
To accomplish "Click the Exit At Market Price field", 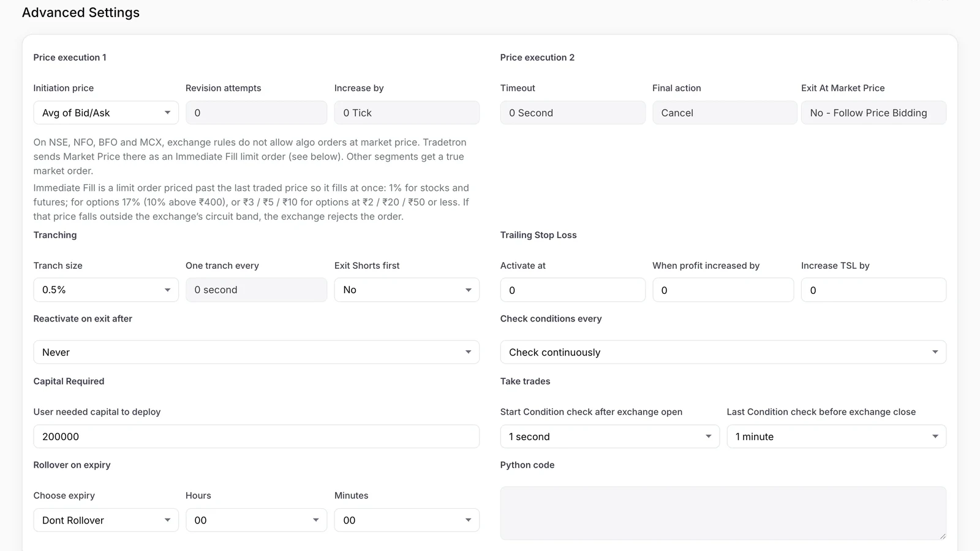I will click(x=873, y=113).
